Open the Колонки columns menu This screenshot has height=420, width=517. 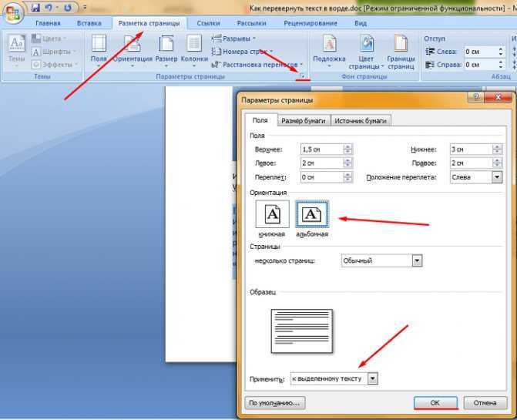(x=194, y=51)
